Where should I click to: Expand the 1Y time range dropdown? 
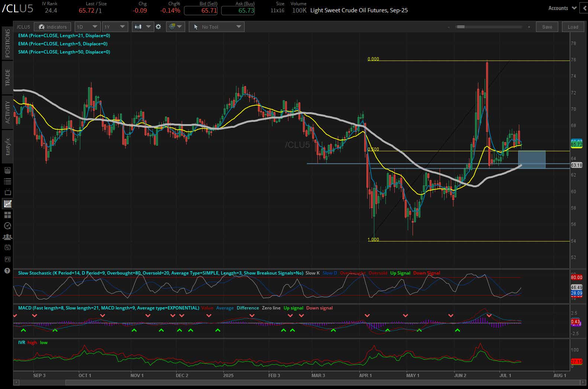[115, 27]
